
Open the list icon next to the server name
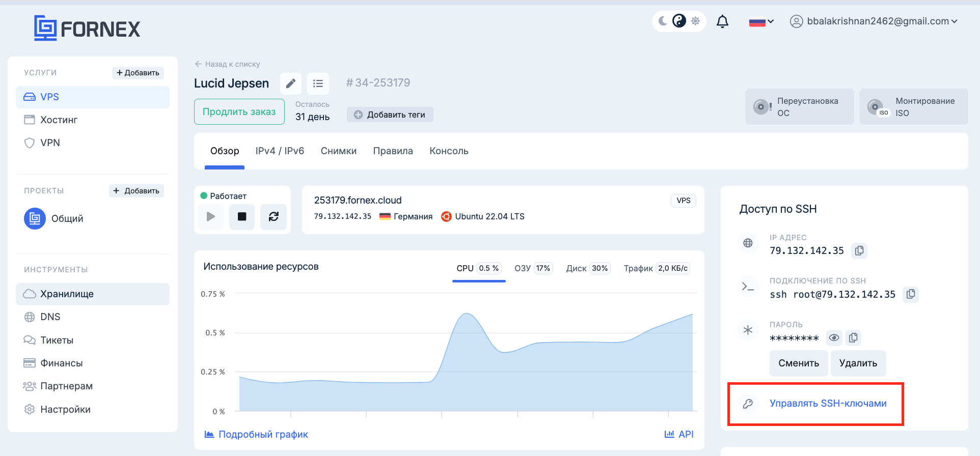[318, 83]
